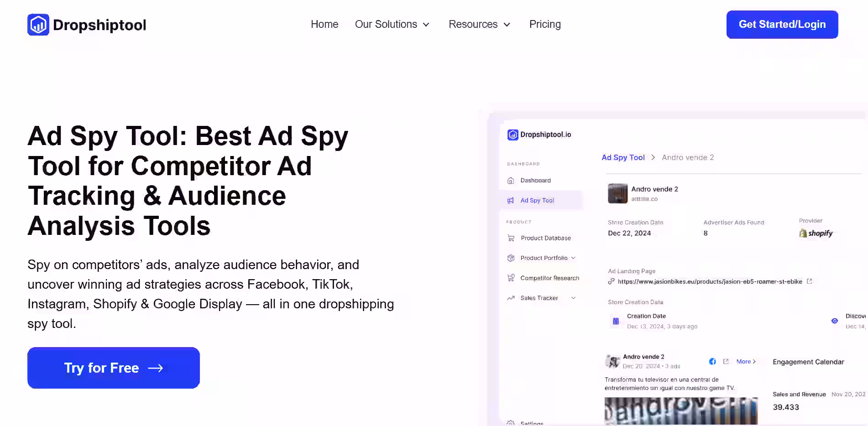Open the Resources menu

pyautogui.click(x=473, y=24)
